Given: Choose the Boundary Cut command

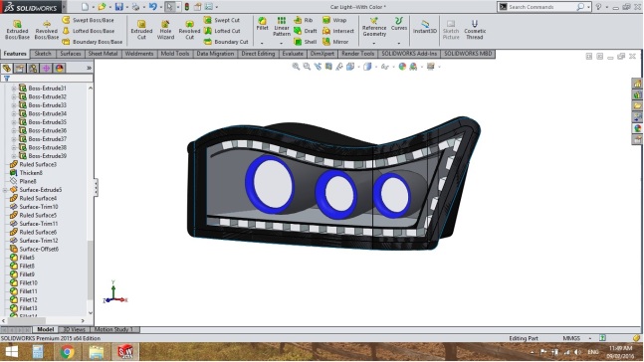Looking at the screenshot, I should pyautogui.click(x=226, y=42).
